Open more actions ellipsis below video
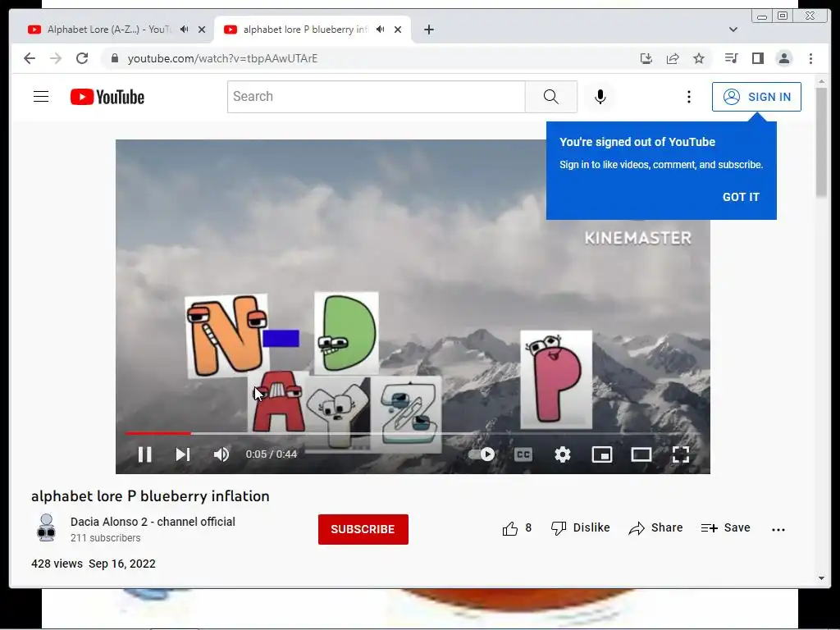This screenshot has width=840, height=630. [778, 529]
